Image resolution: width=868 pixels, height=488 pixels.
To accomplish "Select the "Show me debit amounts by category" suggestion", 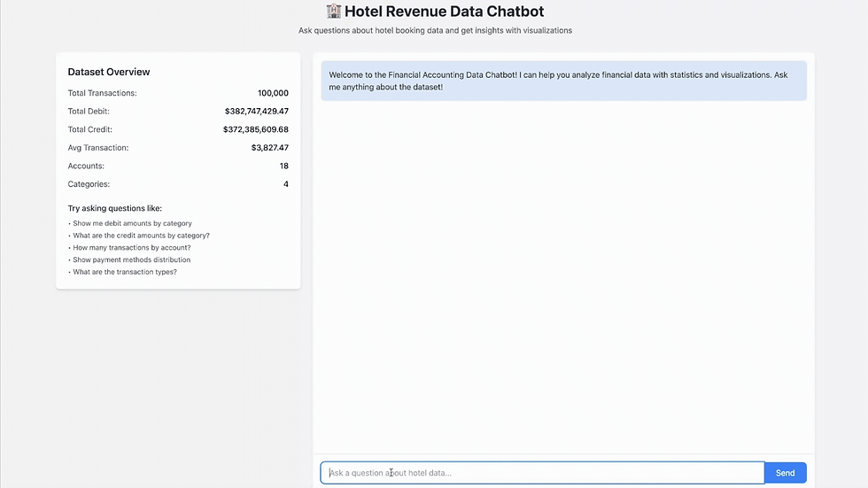I will point(133,223).
